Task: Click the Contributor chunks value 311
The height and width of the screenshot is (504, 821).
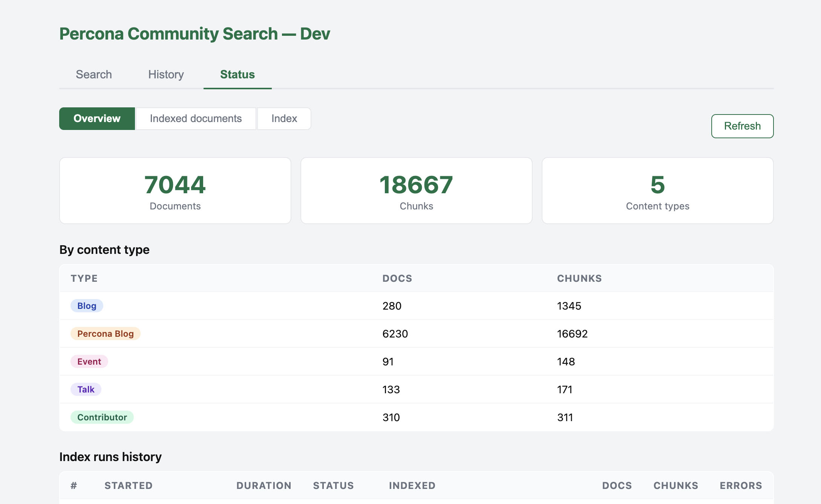Action: tap(565, 417)
